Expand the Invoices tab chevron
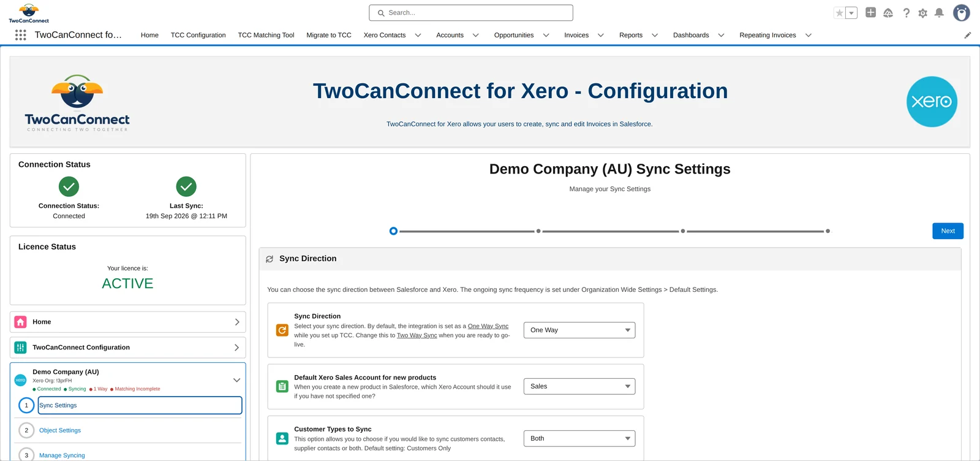The width and height of the screenshot is (980, 461). point(601,36)
